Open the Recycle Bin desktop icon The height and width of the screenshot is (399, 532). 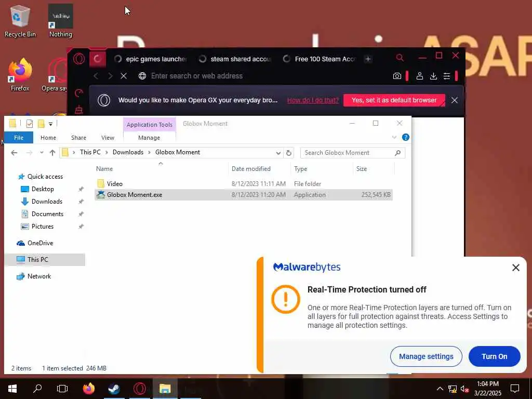pyautogui.click(x=20, y=21)
